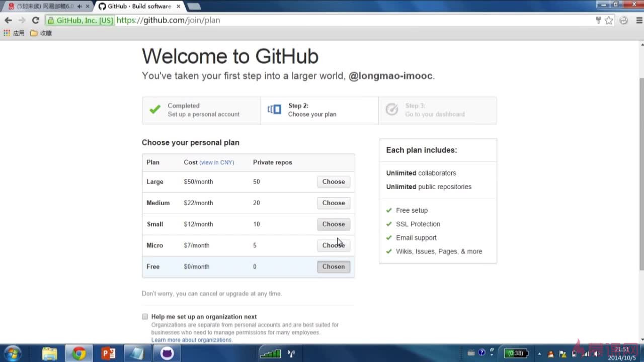Open the notepad-style app in taskbar

(x=137, y=353)
